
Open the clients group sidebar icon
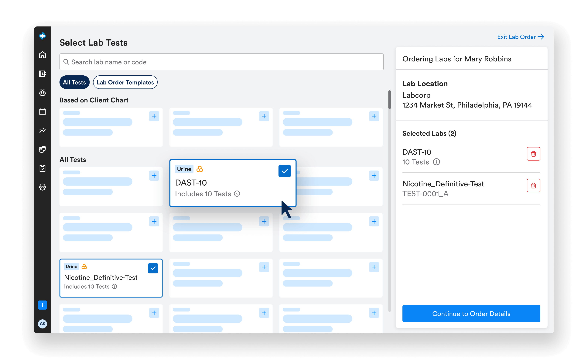[x=42, y=92]
